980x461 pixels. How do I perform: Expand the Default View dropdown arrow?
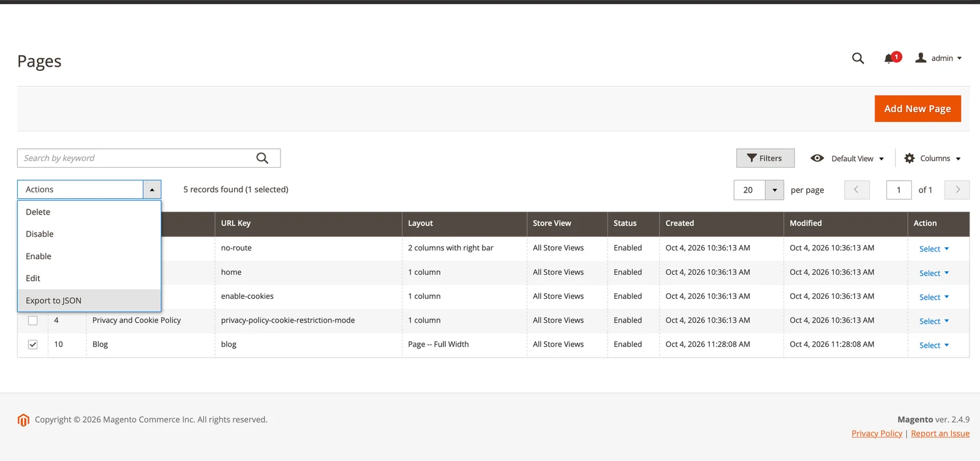[881, 159]
